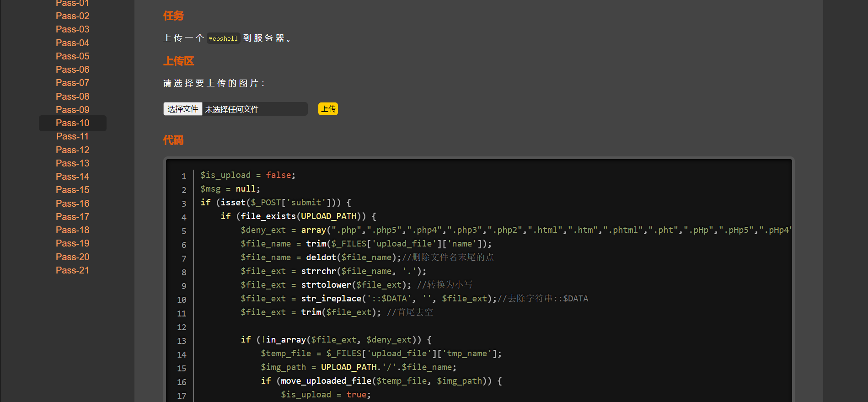Click the 未选择任何文件 file field
This screenshot has height=402, width=868.
[254, 109]
